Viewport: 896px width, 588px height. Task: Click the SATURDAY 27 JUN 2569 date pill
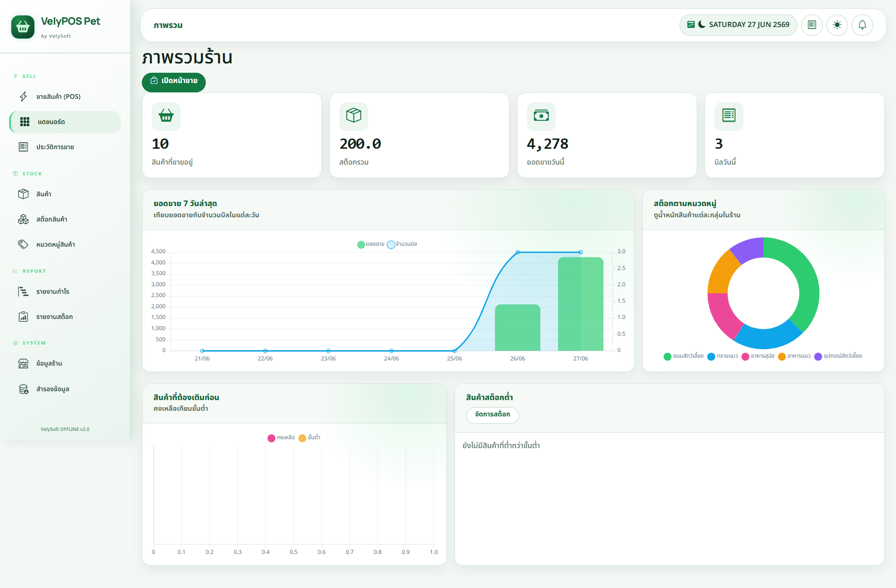(x=738, y=25)
